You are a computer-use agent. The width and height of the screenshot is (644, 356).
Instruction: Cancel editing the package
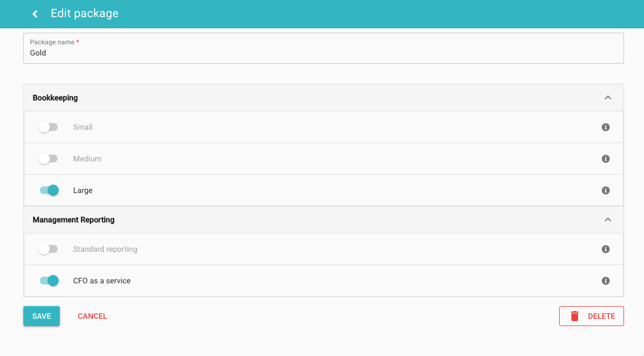click(x=93, y=316)
